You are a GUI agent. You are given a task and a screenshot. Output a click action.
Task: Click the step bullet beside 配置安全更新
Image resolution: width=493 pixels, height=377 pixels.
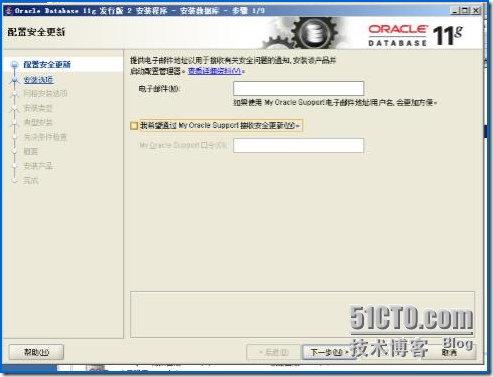14,64
